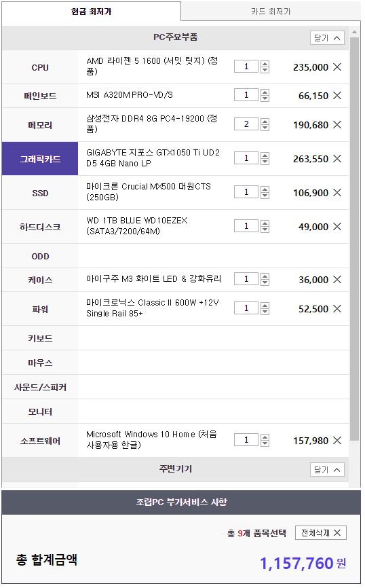Viewport: 365px width, 588px height.
Task: Remove the 아이구주 M3 case item
Action: click(338, 279)
